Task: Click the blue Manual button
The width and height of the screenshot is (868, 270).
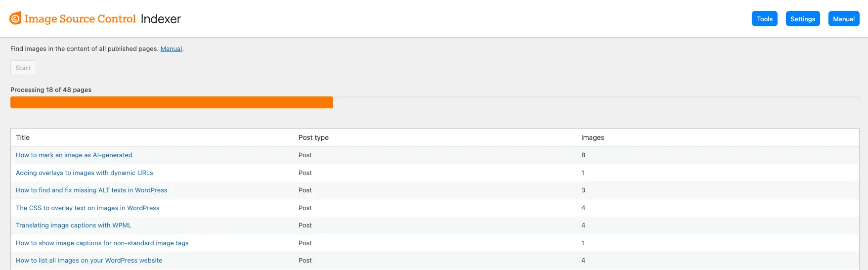Action: tap(843, 19)
